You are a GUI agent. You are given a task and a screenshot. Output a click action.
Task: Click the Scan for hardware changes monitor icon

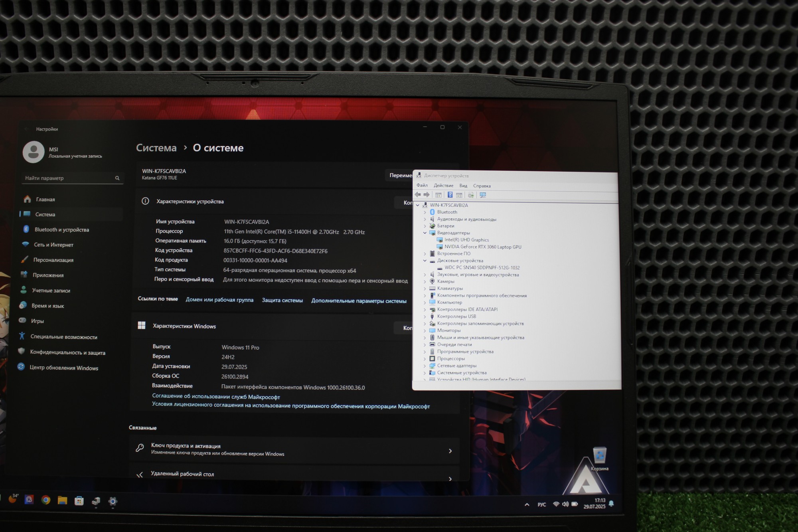483,195
